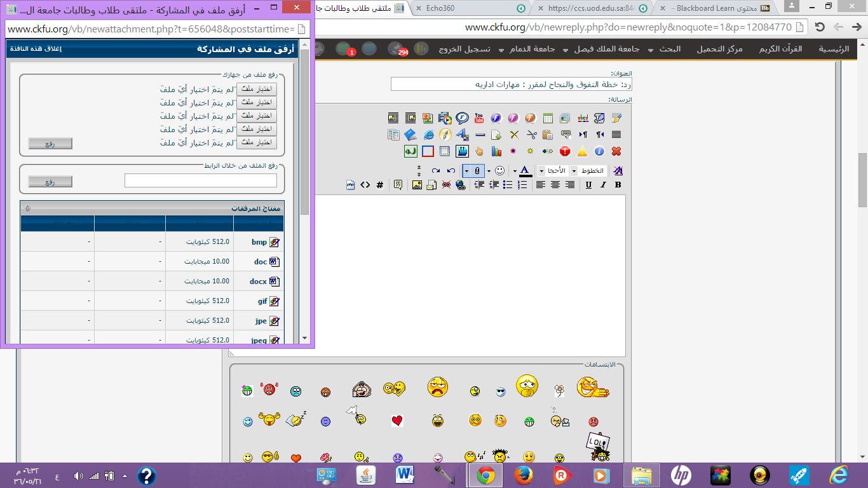Click the undo arrow in editor toolbar

click(x=451, y=171)
